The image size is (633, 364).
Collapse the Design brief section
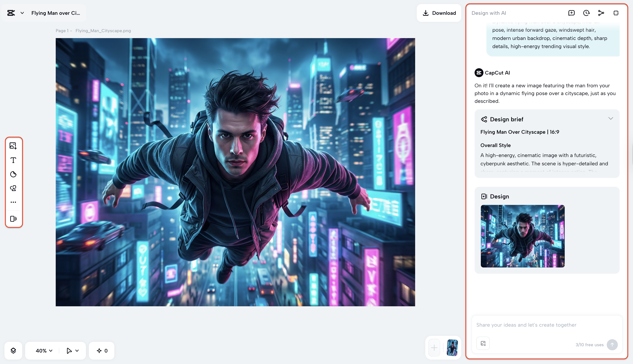pos(610,119)
